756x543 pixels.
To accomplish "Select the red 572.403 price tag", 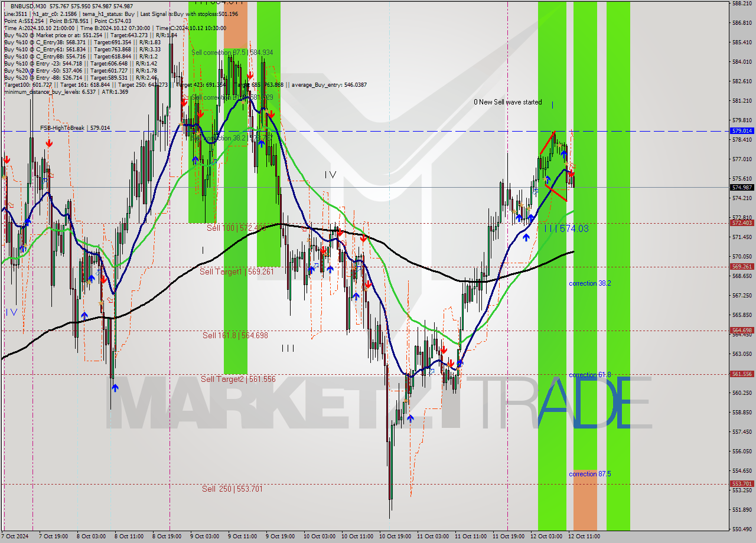I will point(742,223).
